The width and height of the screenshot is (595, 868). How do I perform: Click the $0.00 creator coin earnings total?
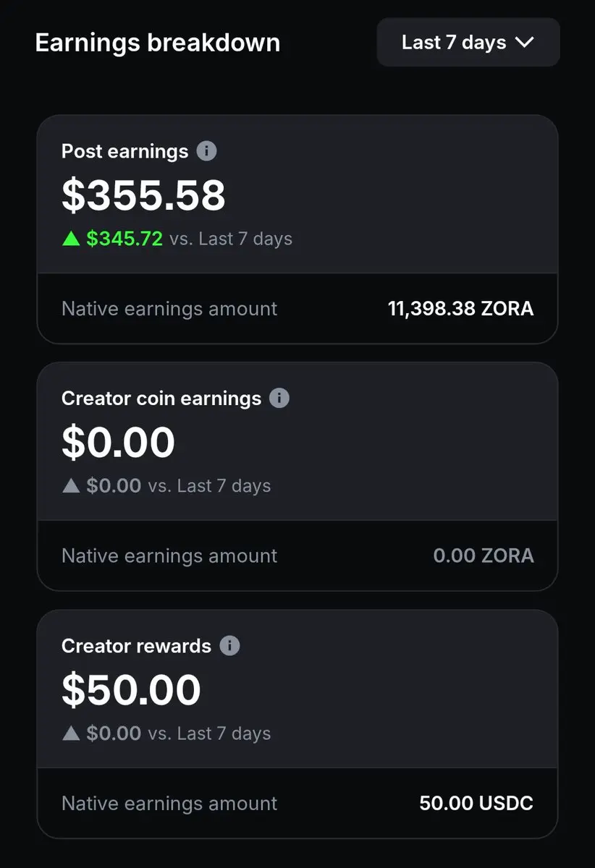pos(118,443)
